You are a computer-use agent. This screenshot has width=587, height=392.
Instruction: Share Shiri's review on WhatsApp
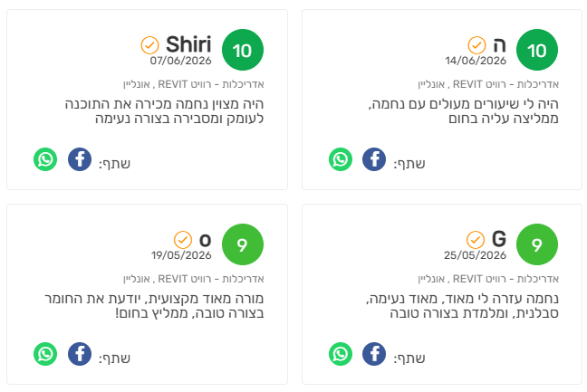(45, 159)
